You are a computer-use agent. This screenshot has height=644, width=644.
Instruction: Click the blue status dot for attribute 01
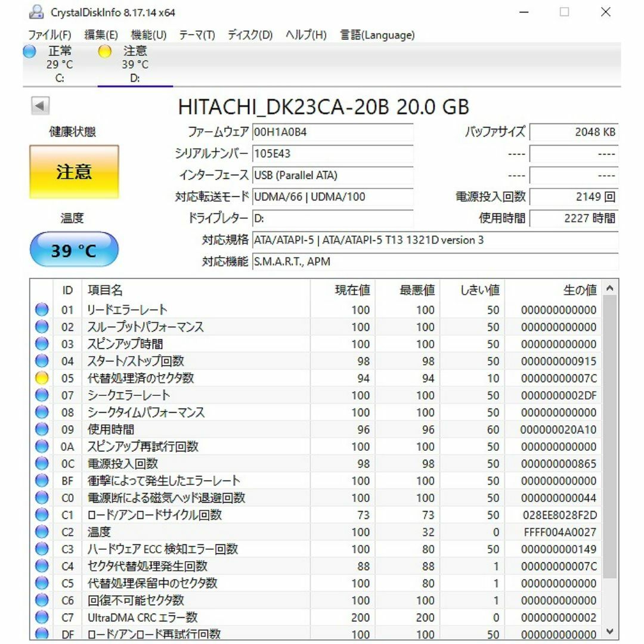pos(42,309)
